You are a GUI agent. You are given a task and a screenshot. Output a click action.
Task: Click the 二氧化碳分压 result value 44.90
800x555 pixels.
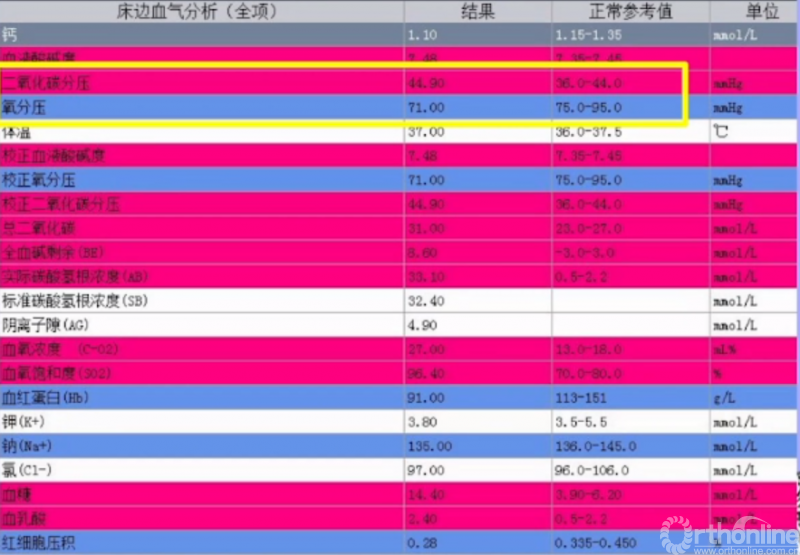[426, 84]
